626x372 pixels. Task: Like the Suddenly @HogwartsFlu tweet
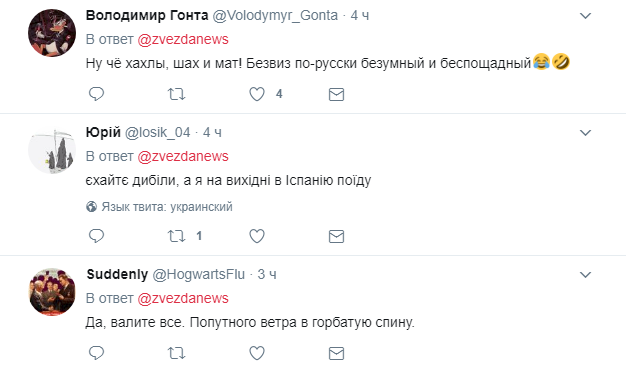pos(257,353)
